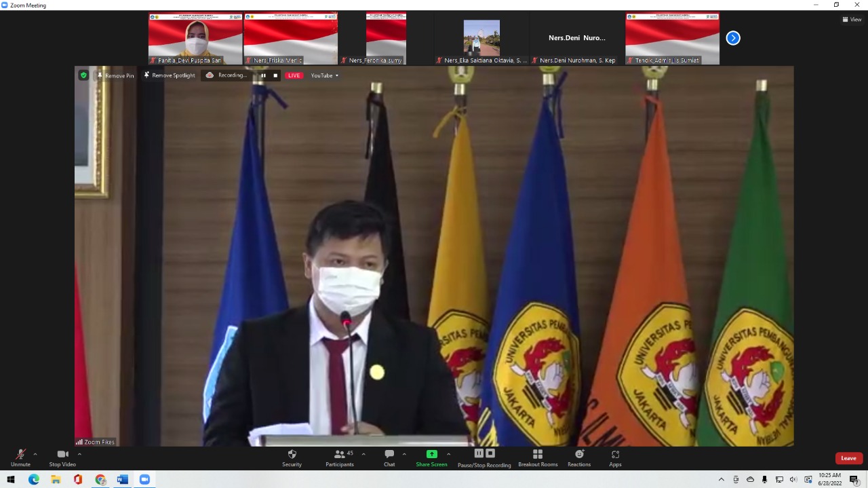Expand video options arrow beside Stop Video
The image size is (868, 488).
tap(79, 454)
